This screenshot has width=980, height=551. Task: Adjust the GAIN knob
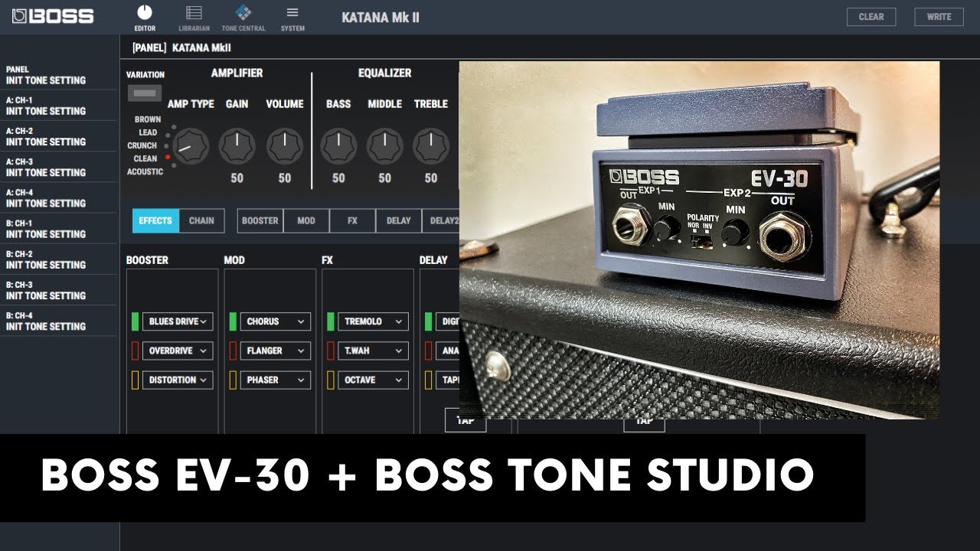pos(237,145)
